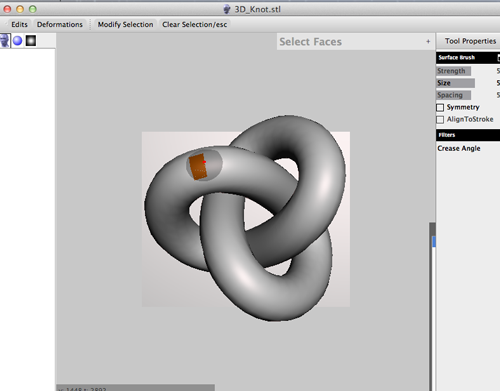
Task: Click the green zoom window button
Action: point(33,9)
